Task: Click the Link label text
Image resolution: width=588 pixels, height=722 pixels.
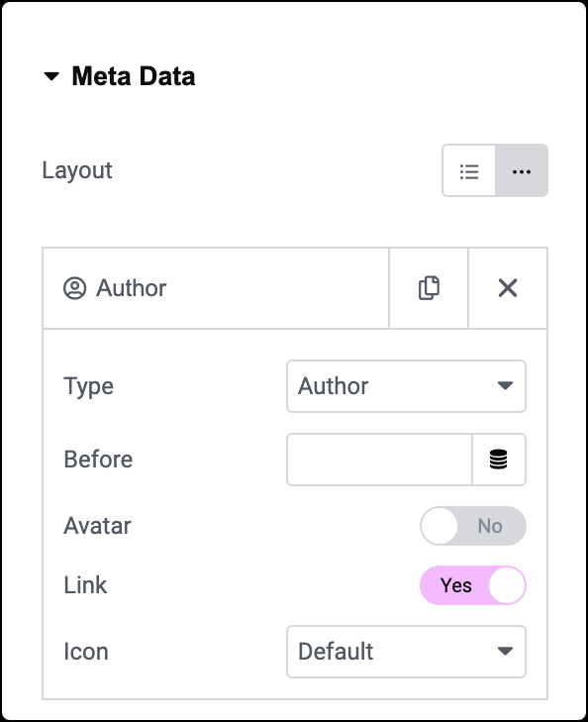Action: 85,585
